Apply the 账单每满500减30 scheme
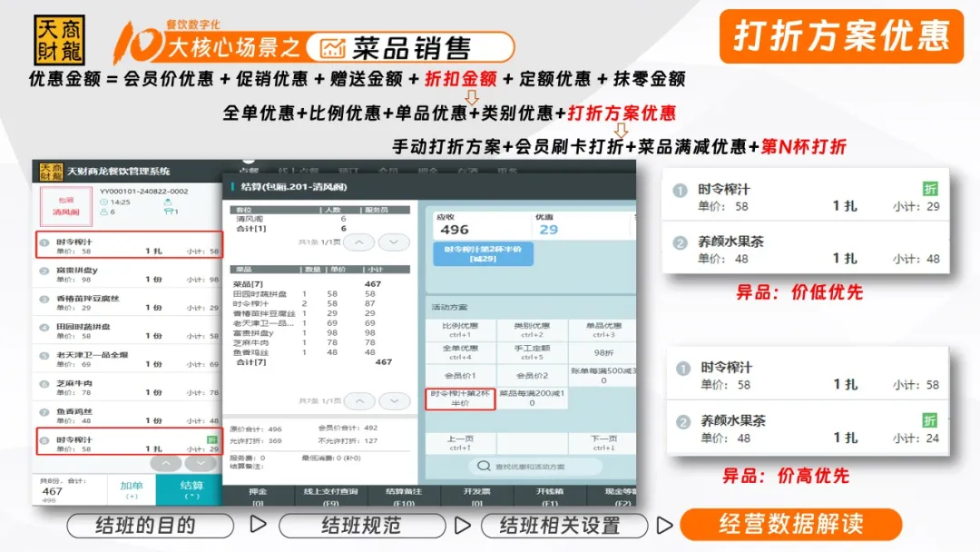The height and width of the screenshot is (552, 980). [603, 375]
